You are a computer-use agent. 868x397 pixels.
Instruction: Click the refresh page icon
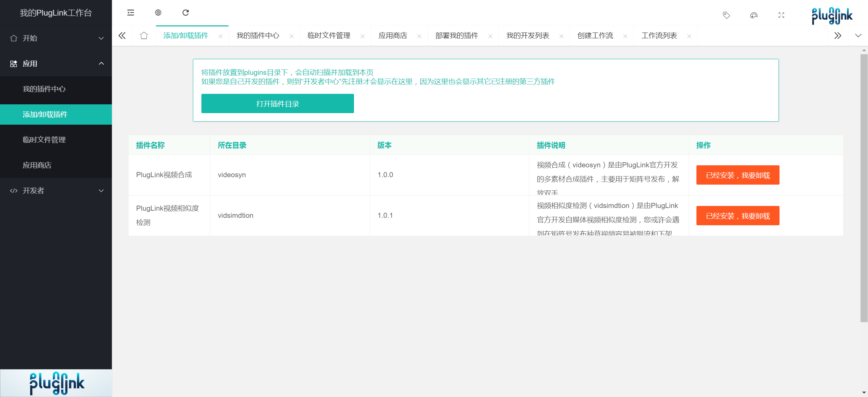185,13
